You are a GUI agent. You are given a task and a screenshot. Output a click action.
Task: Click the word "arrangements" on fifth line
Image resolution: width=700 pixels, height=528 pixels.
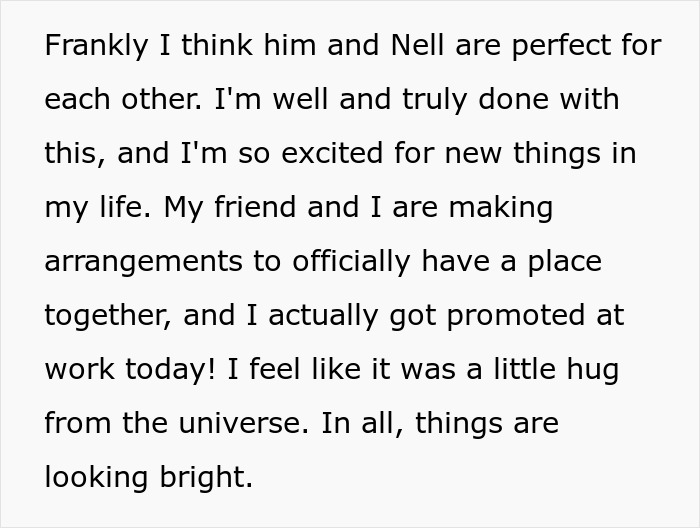143,262
